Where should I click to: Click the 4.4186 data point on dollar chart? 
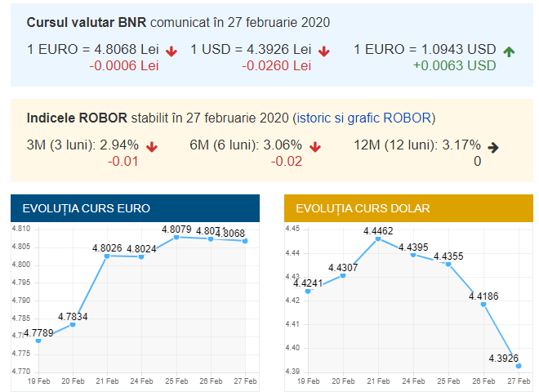pos(483,304)
